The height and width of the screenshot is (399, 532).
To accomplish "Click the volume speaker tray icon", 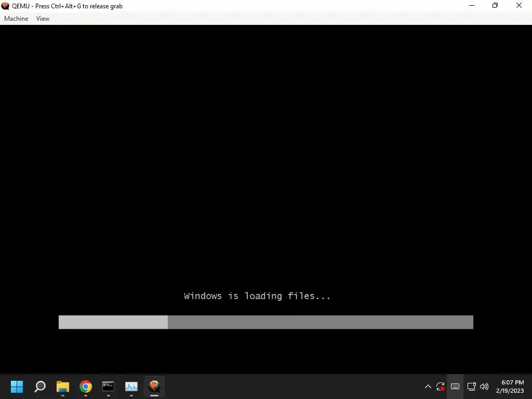I will click(x=484, y=387).
